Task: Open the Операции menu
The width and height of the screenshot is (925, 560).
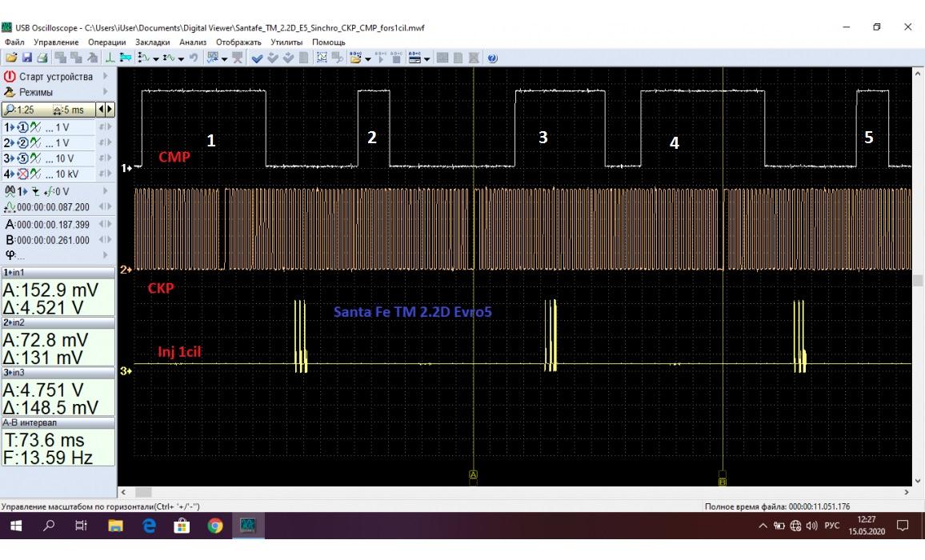Action: 106,42
